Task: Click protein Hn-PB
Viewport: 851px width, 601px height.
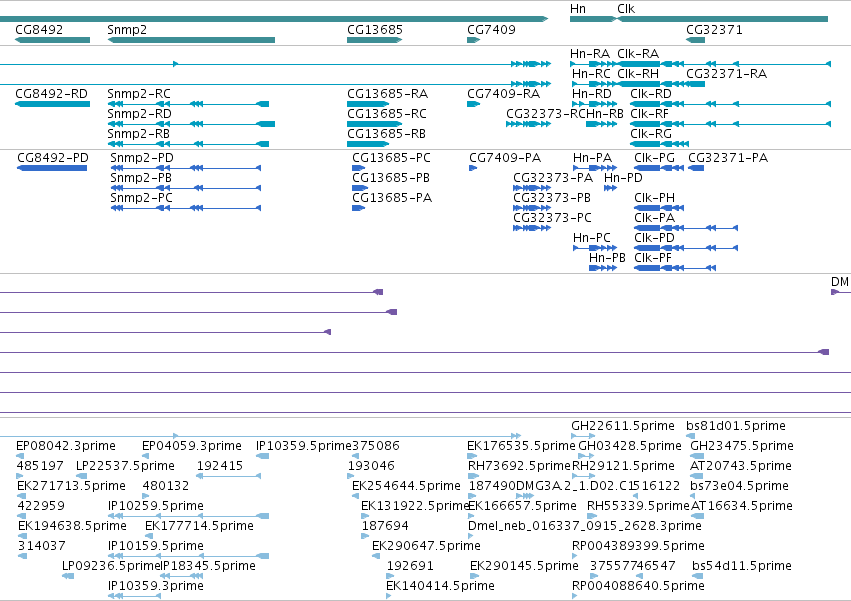Action: pos(607,258)
